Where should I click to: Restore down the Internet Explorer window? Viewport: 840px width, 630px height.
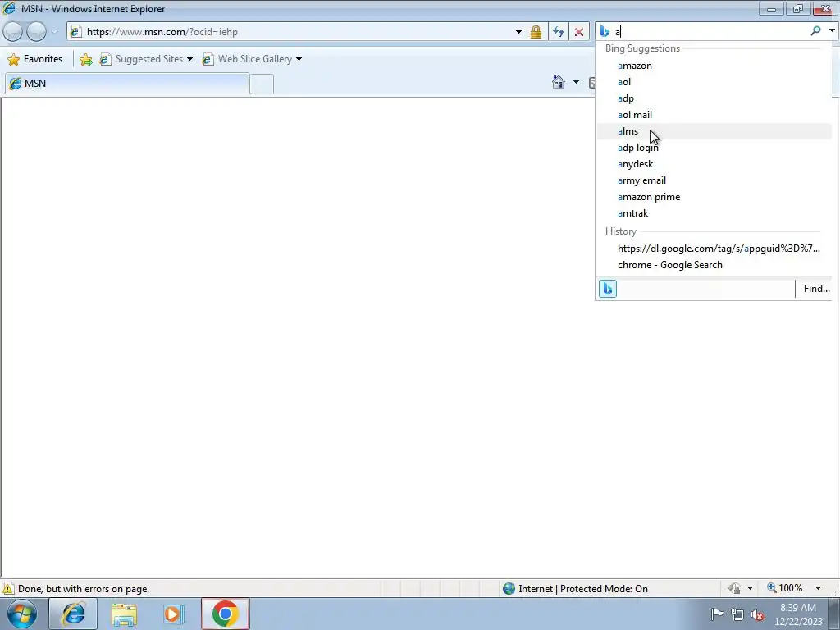[797, 8]
